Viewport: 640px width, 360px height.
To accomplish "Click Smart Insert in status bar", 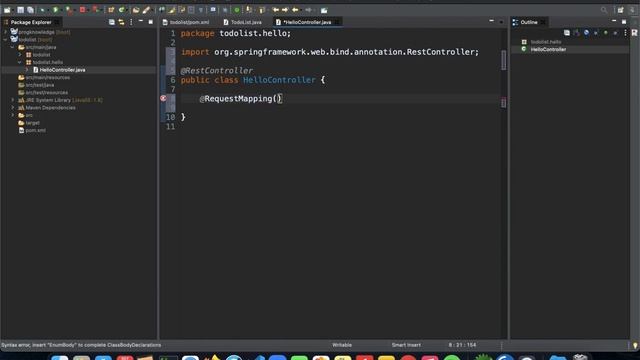I will pos(406,345).
